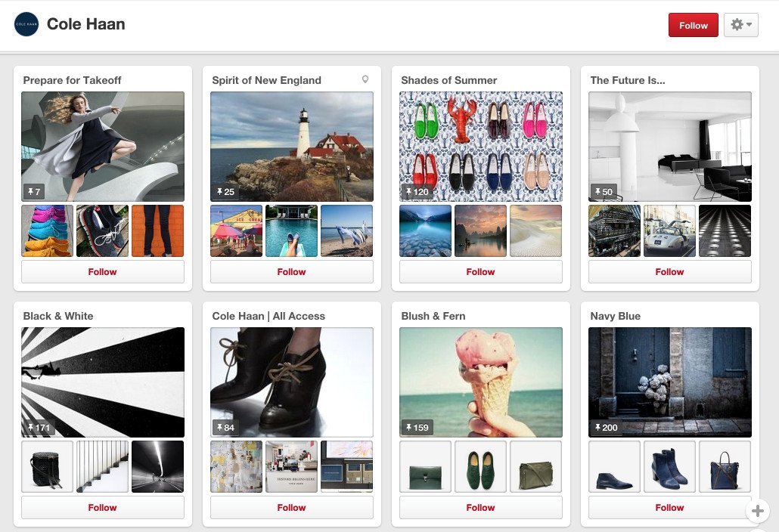Viewport: 779px width, 532px height.
Task: Open the green clutch bag thumbnail
Action: (426, 466)
